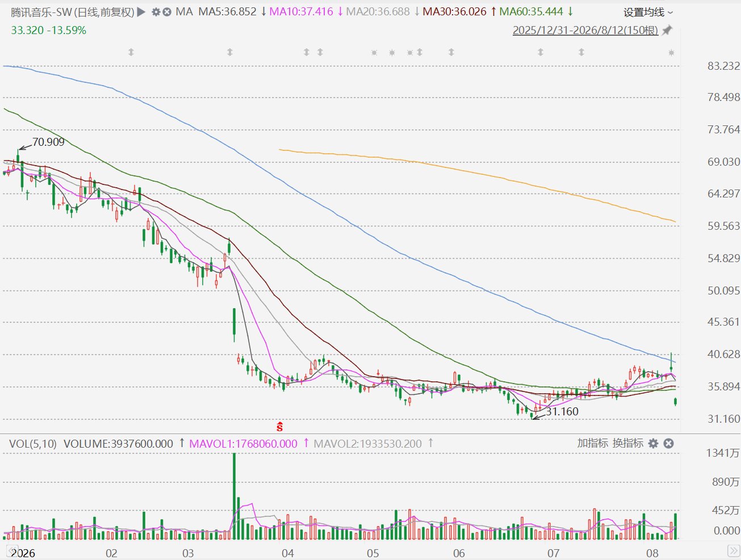Image resolution: width=741 pixels, height=560 pixels.
Task: Jump to chart start with left double-arrow
Action: [12, 550]
